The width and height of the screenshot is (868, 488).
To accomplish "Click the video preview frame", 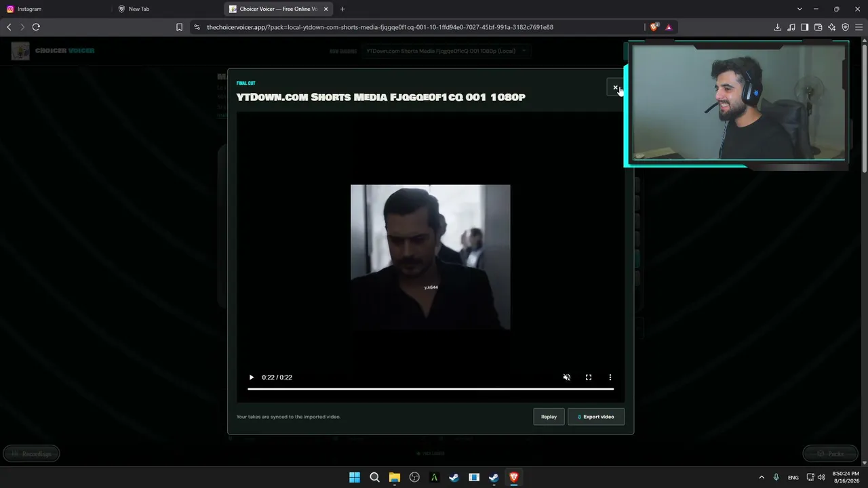I will [x=431, y=257].
